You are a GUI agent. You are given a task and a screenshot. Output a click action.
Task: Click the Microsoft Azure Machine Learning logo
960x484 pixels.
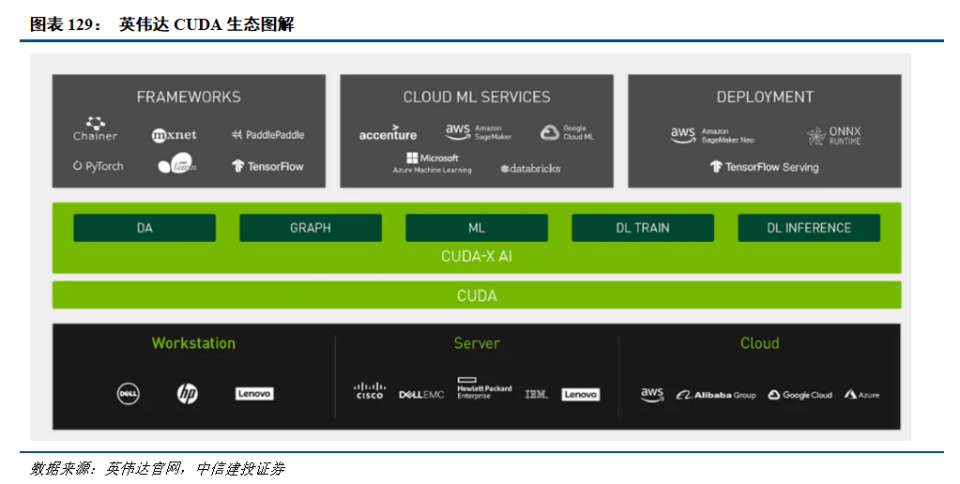[x=432, y=163]
